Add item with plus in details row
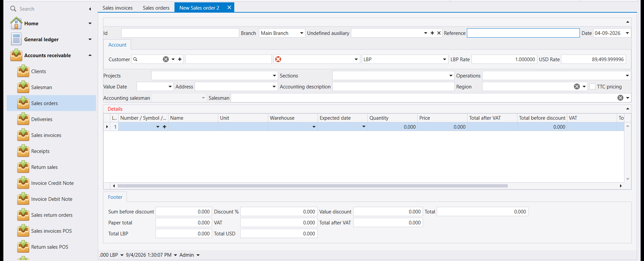Image resolution: width=644 pixels, height=261 pixels. point(164,127)
